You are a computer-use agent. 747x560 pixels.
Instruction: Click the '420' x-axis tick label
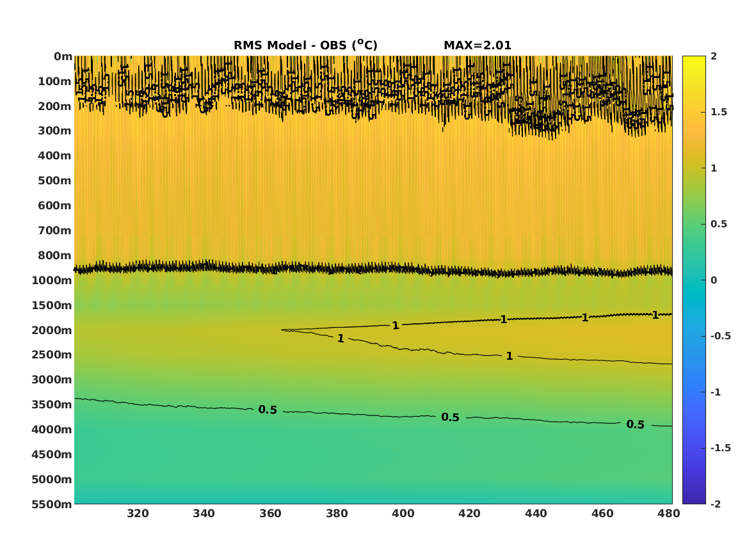470,513
